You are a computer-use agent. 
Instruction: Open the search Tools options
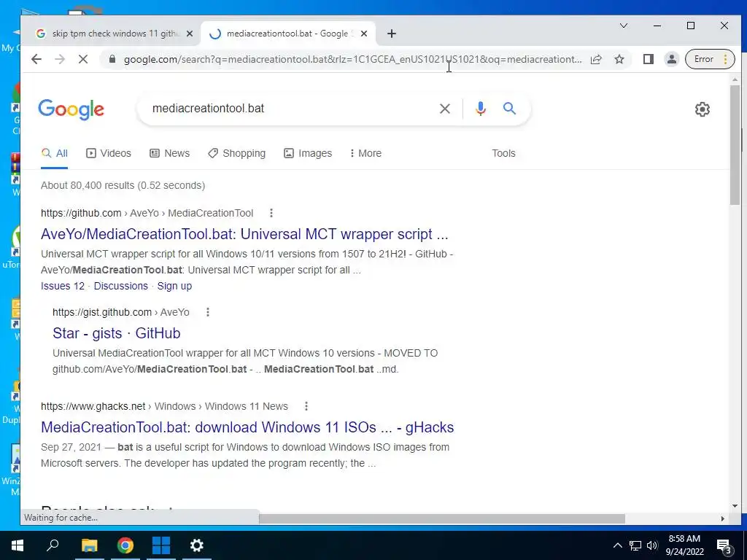[x=503, y=153]
